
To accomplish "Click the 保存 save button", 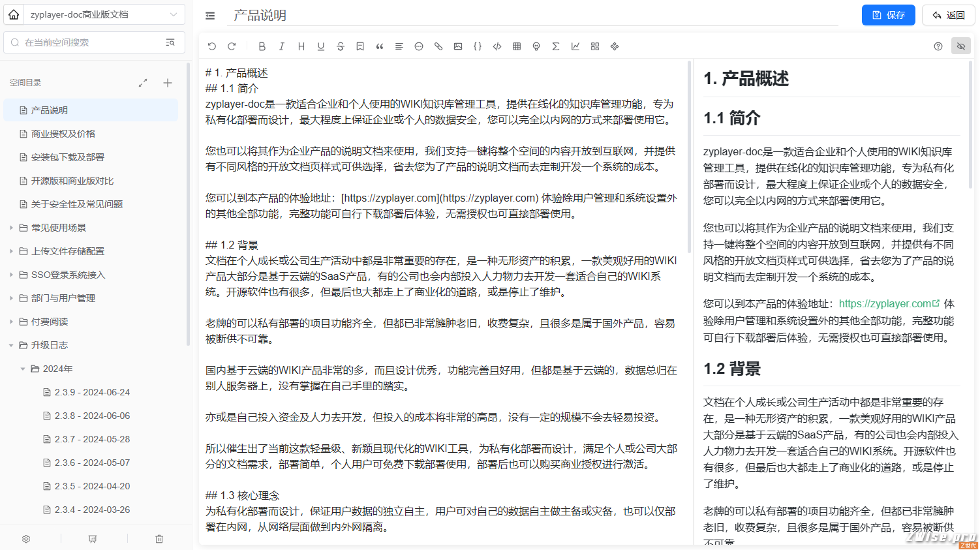I will pyautogui.click(x=889, y=15).
